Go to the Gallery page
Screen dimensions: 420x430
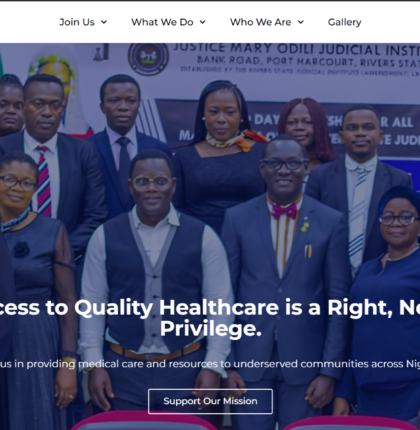(x=345, y=22)
